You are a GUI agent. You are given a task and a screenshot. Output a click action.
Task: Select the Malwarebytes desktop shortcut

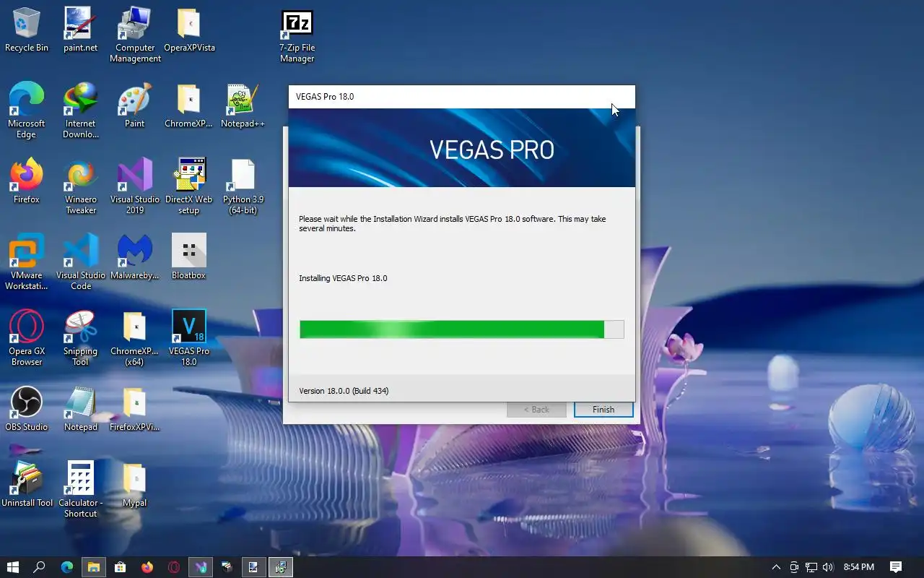pos(135,257)
